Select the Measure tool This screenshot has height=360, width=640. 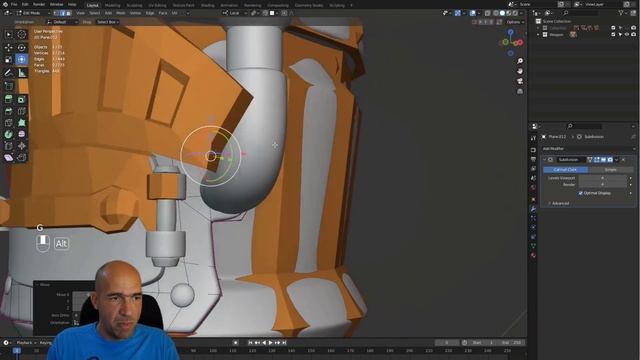(x=22, y=73)
